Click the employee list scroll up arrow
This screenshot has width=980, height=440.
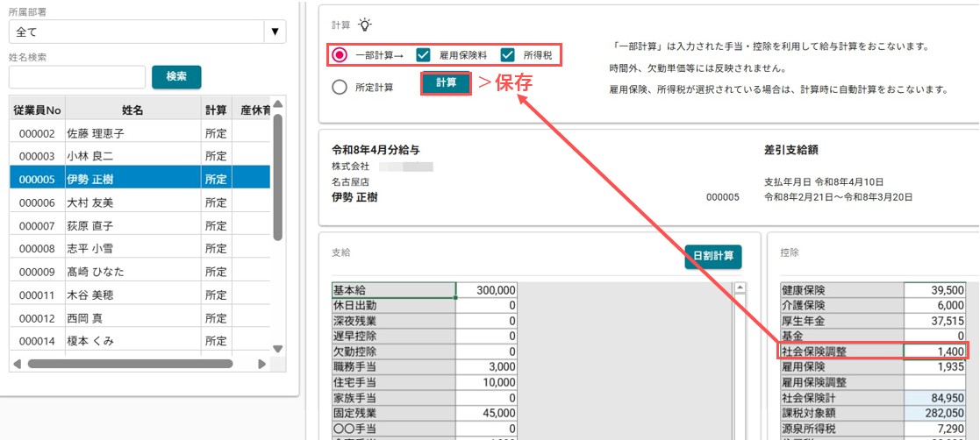point(278,104)
